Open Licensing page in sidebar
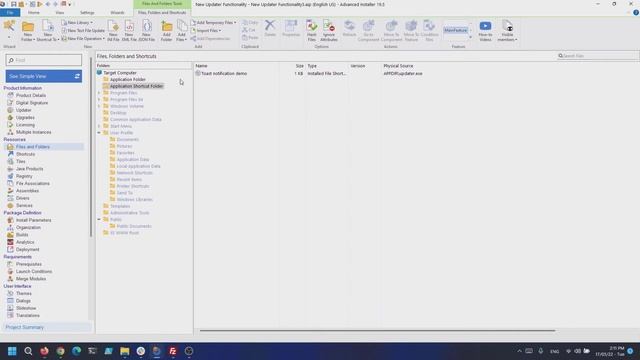 25,125
